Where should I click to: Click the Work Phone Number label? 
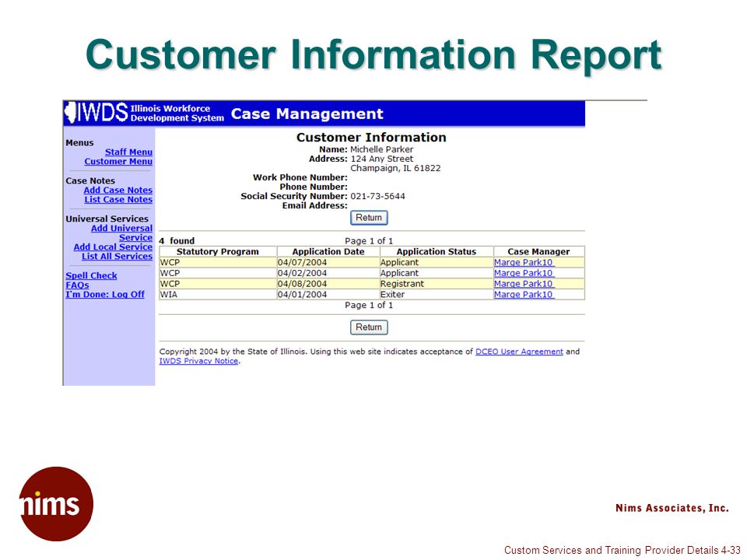pos(300,177)
